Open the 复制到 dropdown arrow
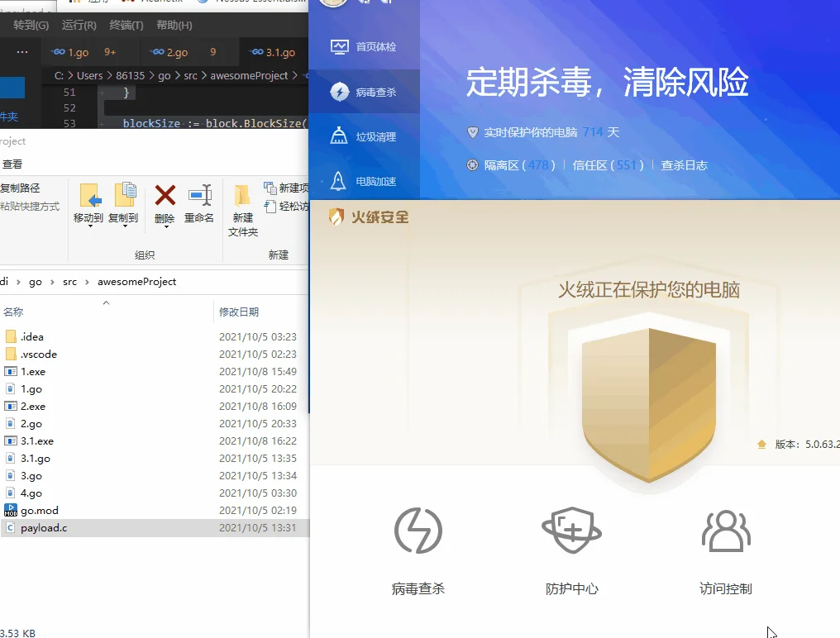Screen dimensions: 840x638 click(125, 226)
